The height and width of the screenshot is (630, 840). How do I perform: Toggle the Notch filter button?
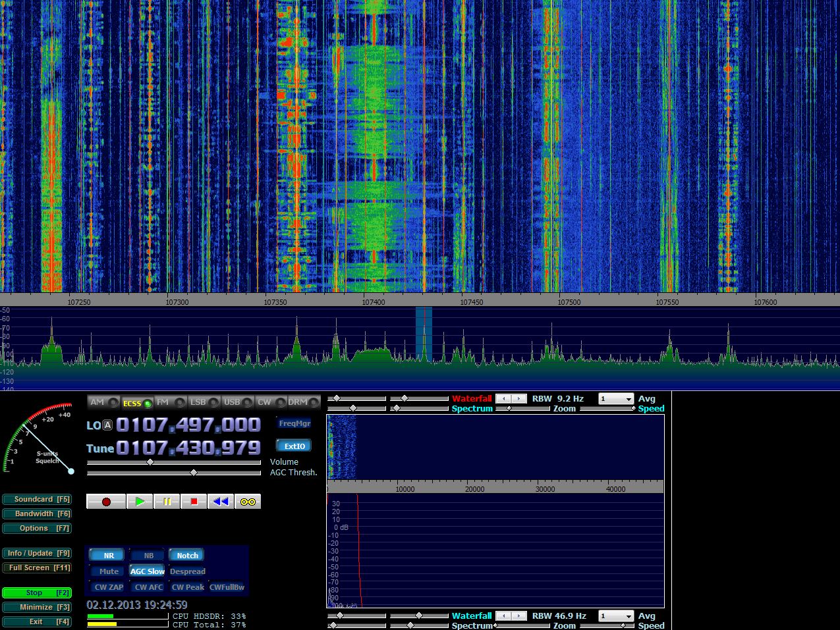point(187,556)
